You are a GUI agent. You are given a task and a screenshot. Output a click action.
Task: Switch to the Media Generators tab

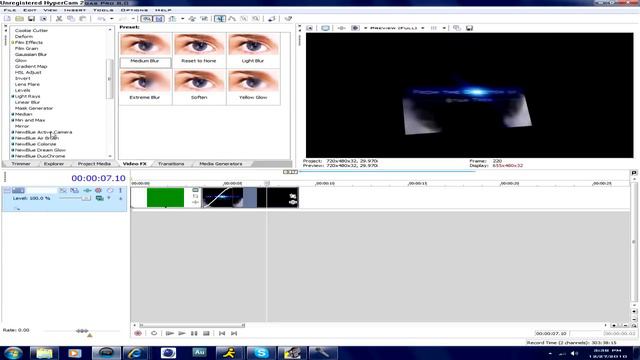[x=221, y=164]
